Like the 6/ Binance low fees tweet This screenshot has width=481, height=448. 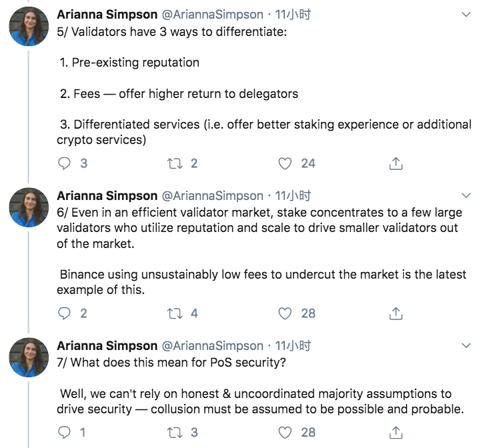coord(285,313)
